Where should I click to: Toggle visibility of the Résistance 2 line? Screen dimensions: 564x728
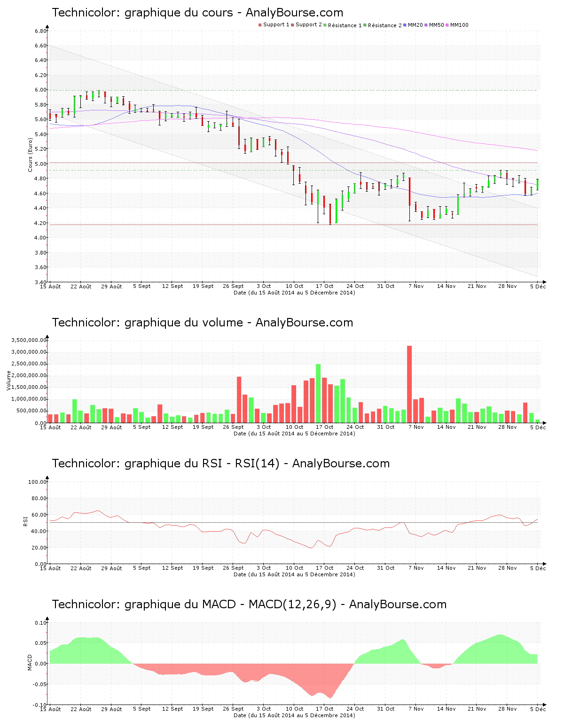click(366, 24)
